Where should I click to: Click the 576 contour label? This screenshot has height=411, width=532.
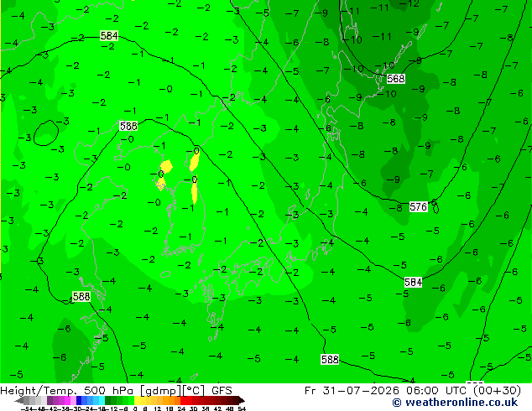pos(418,207)
